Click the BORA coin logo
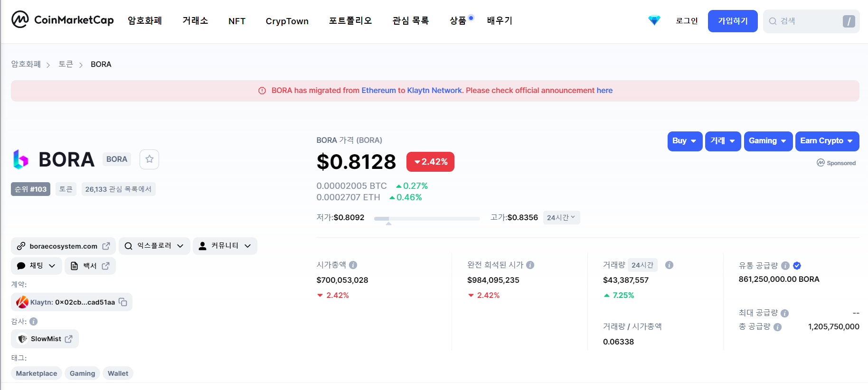 [x=21, y=159]
